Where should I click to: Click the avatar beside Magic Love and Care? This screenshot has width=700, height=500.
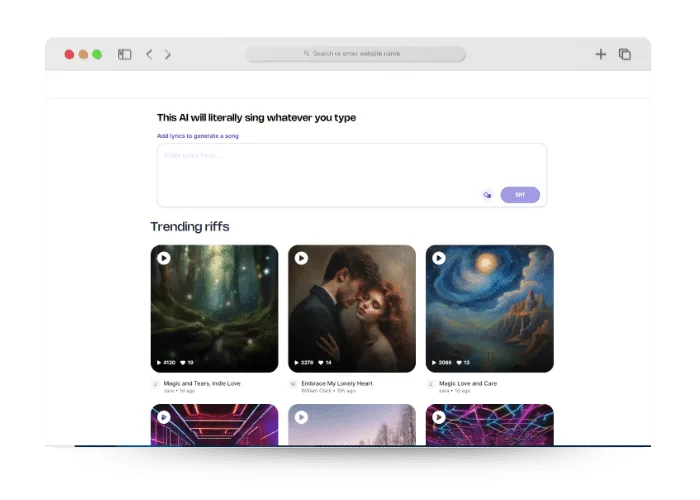(431, 384)
